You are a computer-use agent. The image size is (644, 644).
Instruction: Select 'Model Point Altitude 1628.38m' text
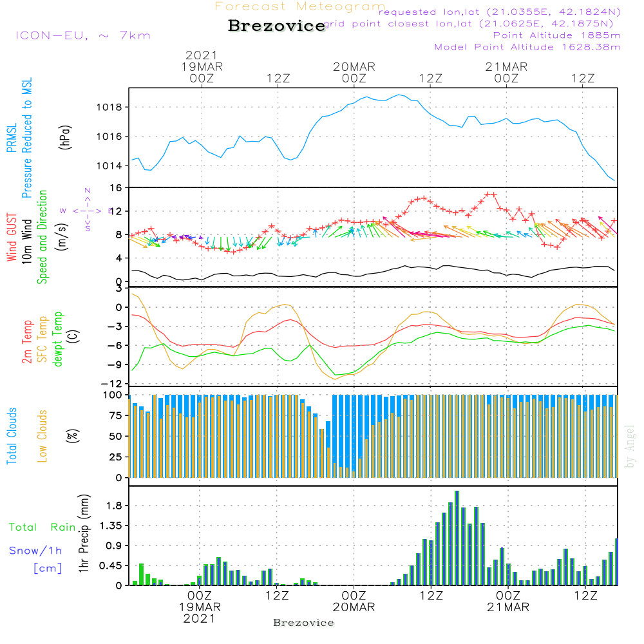pos(527,47)
